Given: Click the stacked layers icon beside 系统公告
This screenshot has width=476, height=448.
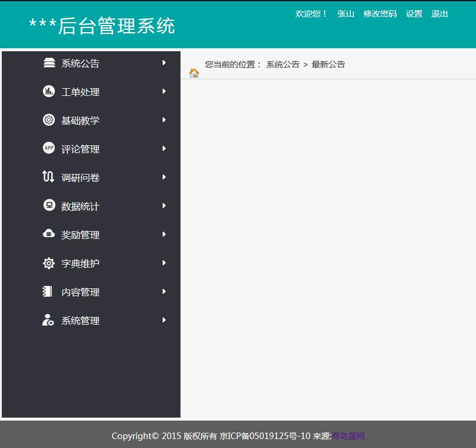Looking at the screenshot, I should point(49,63).
